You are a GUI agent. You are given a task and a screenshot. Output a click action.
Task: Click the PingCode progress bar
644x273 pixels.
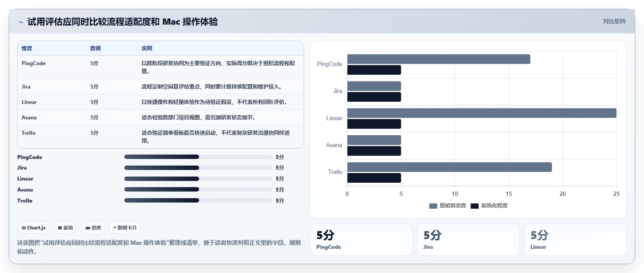(x=198, y=157)
